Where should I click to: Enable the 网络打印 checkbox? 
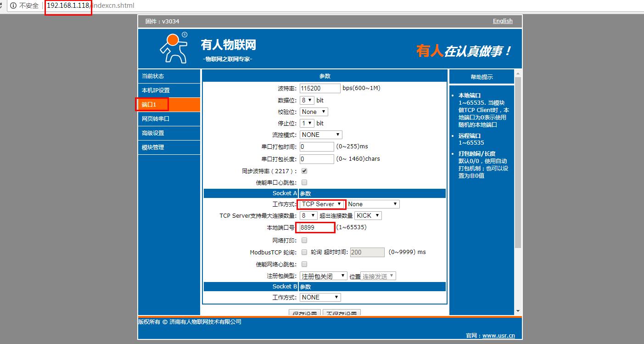(x=304, y=240)
